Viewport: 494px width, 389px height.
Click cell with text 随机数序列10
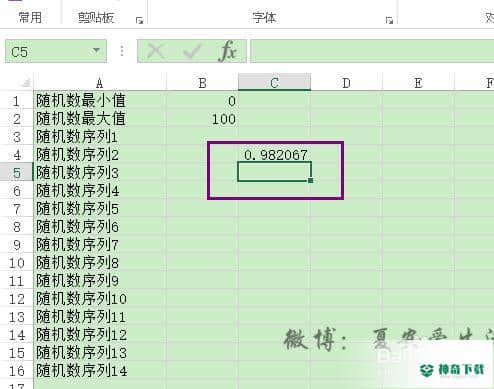[100, 299]
